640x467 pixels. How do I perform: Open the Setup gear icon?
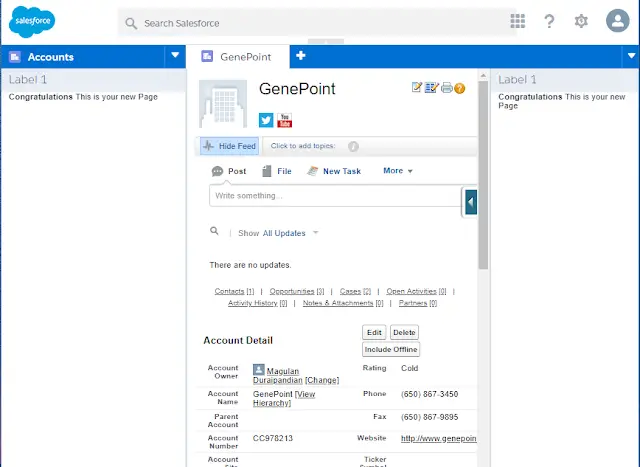[x=581, y=21]
